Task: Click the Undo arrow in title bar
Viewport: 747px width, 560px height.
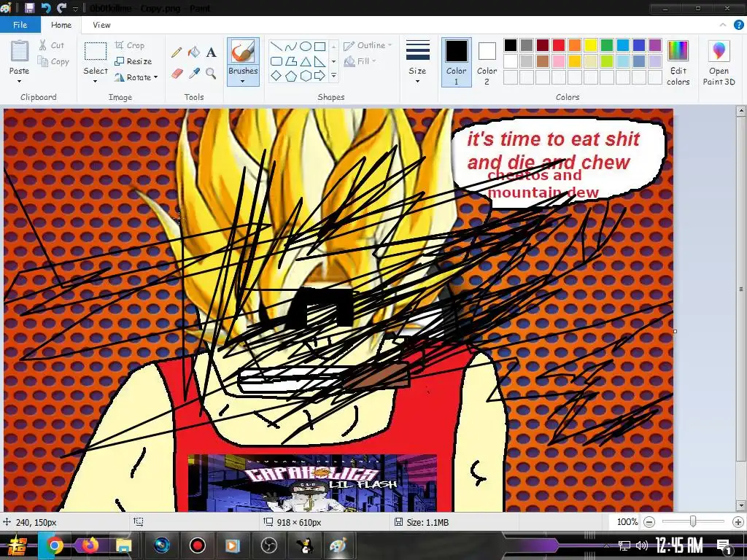Action: pyautogui.click(x=46, y=8)
